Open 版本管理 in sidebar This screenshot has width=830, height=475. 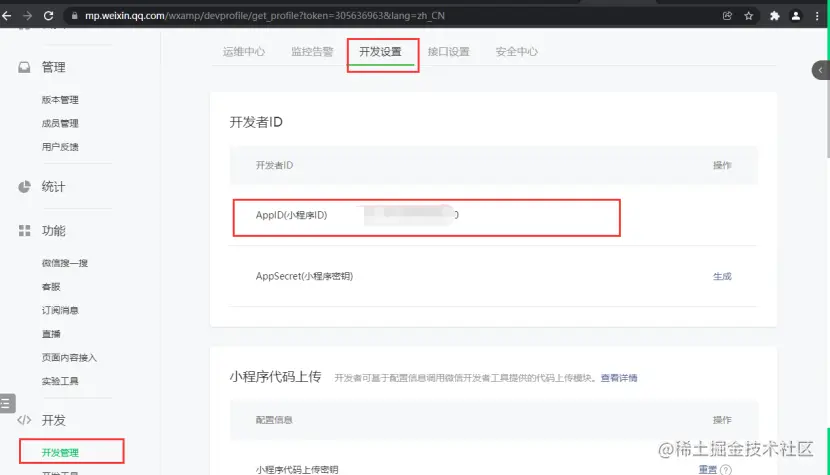60,100
